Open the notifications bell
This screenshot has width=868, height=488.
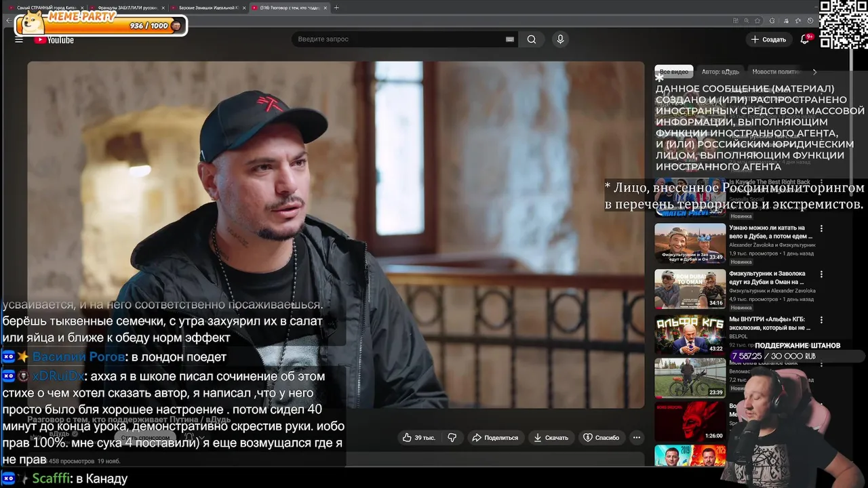tap(805, 39)
